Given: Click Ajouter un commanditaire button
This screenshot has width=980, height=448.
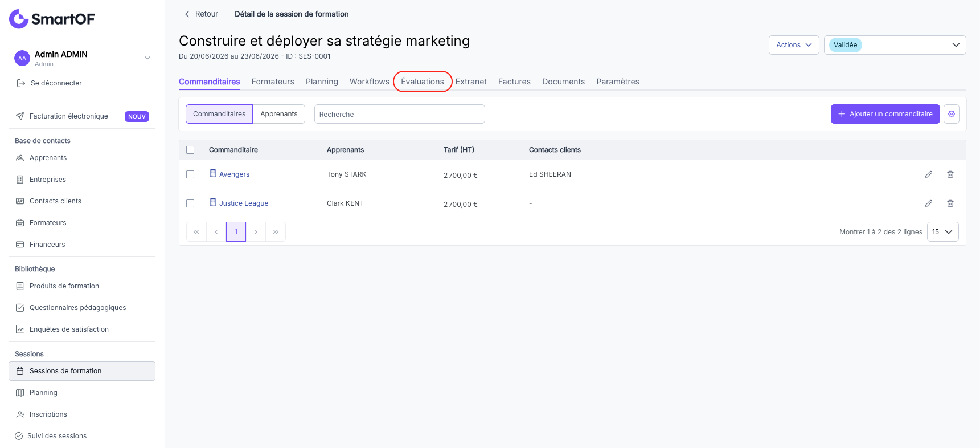Looking at the screenshot, I should (885, 114).
